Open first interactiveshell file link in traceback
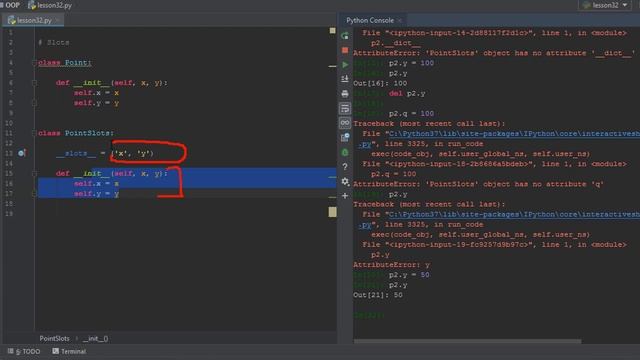640x360 pixels. 514,133
